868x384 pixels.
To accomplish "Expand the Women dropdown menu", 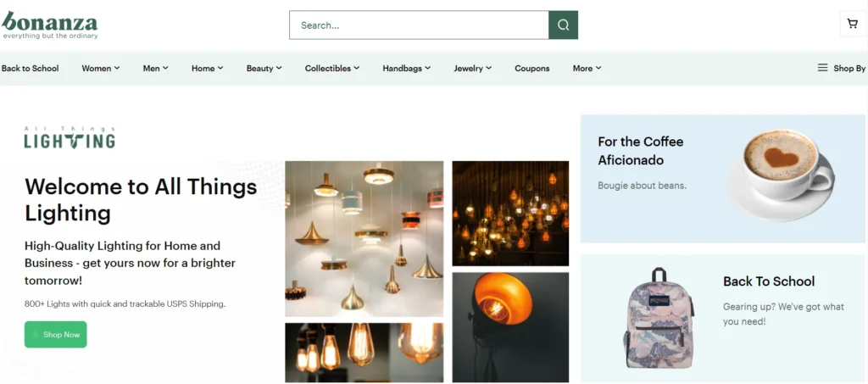I will pos(100,69).
